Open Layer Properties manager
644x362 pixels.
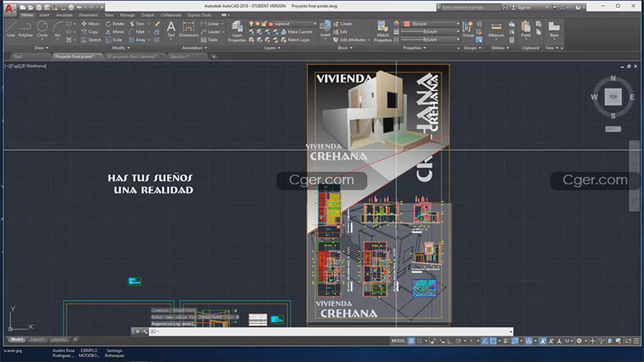(x=237, y=31)
